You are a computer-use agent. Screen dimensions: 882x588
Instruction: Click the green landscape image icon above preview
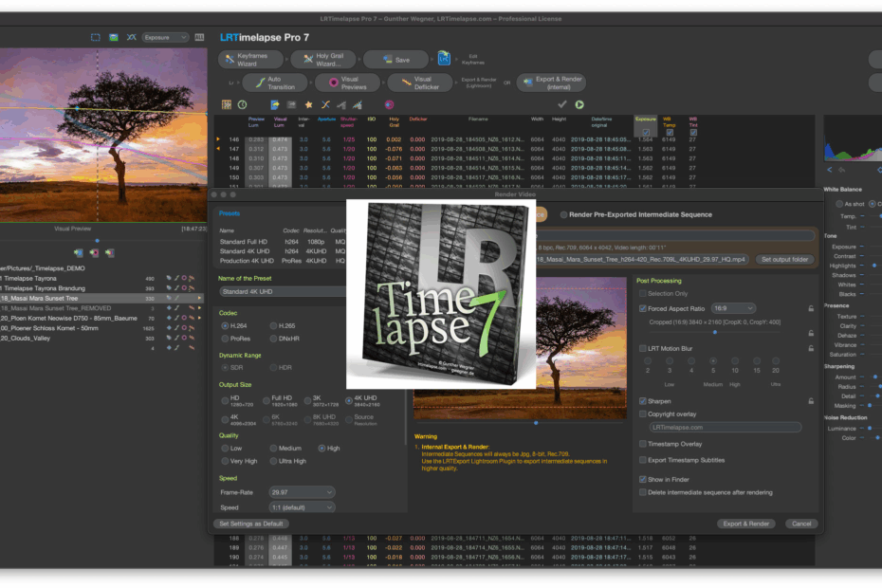tap(114, 37)
